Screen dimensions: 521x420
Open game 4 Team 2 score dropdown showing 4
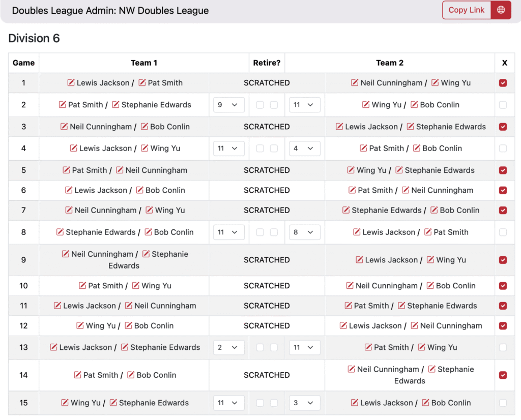(304, 148)
